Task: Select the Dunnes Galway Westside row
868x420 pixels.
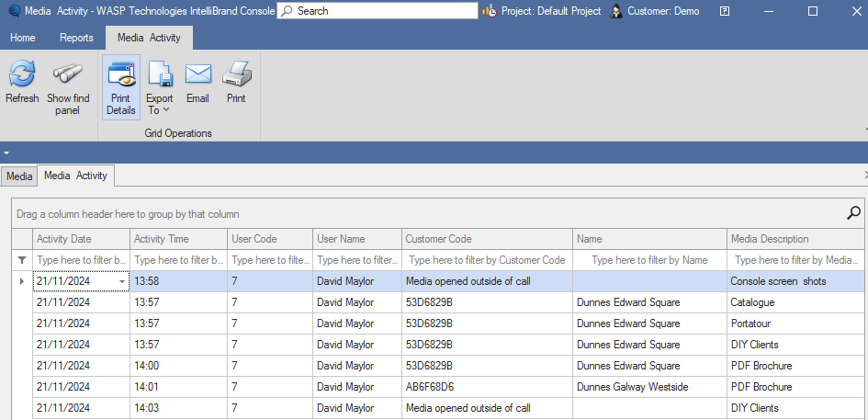Action: pos(632,387)
